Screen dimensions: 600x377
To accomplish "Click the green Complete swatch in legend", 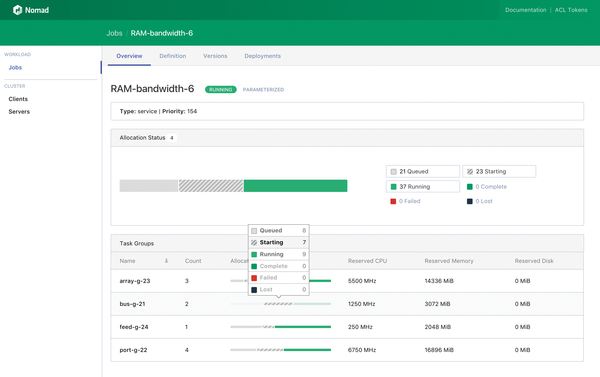I will [x=470, y=187].
